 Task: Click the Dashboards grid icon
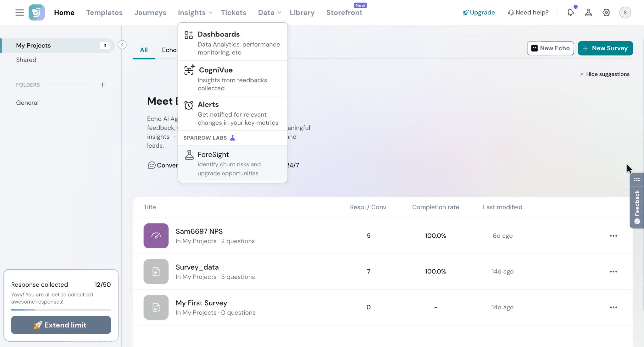click(x=189, y=35)
